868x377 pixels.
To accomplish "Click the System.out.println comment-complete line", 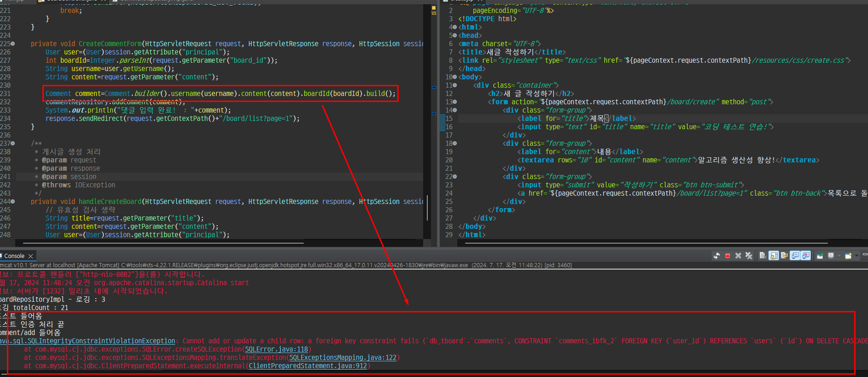I will pos(138,110).
